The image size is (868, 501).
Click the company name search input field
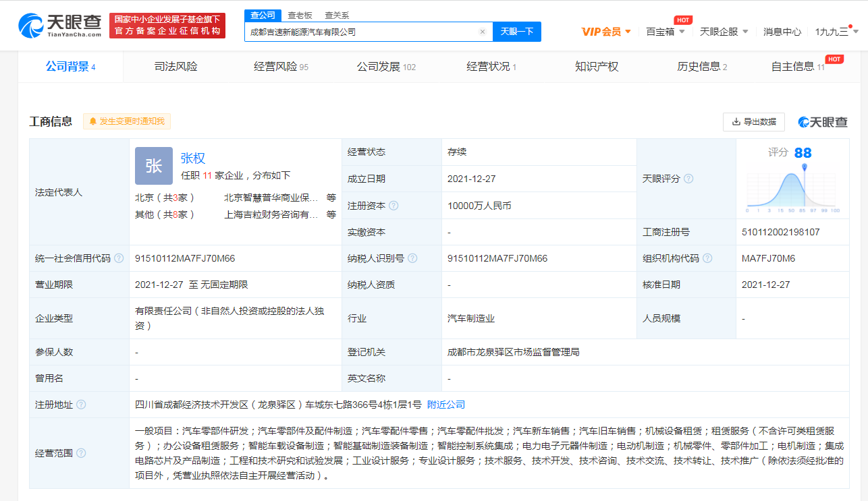[361, 32]
